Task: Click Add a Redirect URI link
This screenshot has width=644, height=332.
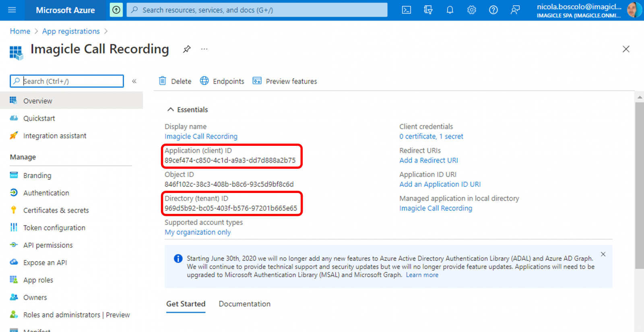Action: point(428,160)
